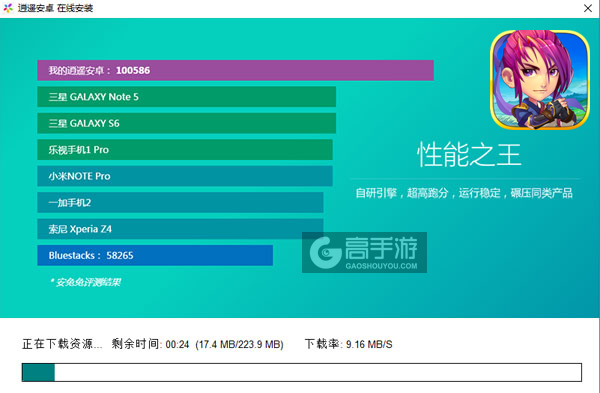Click the 剩余时间 00:24 readout

coord(150,344)
